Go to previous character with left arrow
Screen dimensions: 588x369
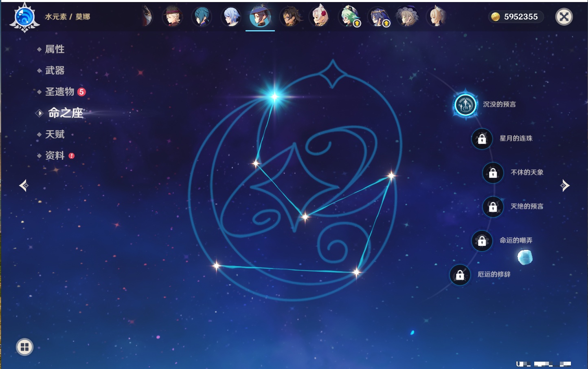click(x=24, y=186)
